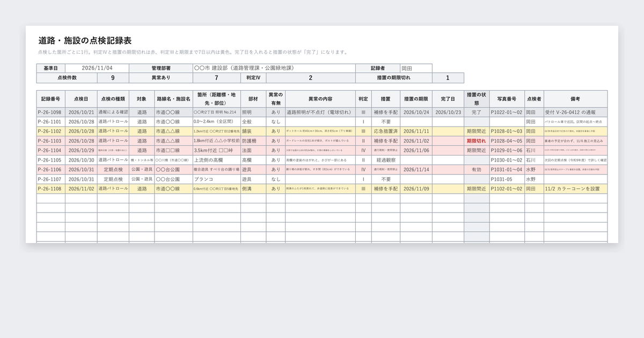Select completion date 2026/10/23
This screenshot has height=338, width=644.
point(448,113)
